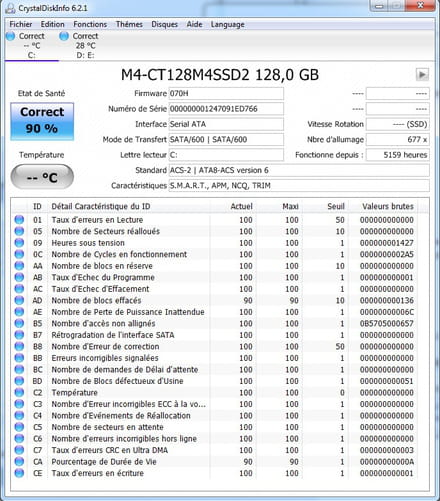
Task: Click status icon for Rétrogradation de l'interface SATA
Action: 19,335
